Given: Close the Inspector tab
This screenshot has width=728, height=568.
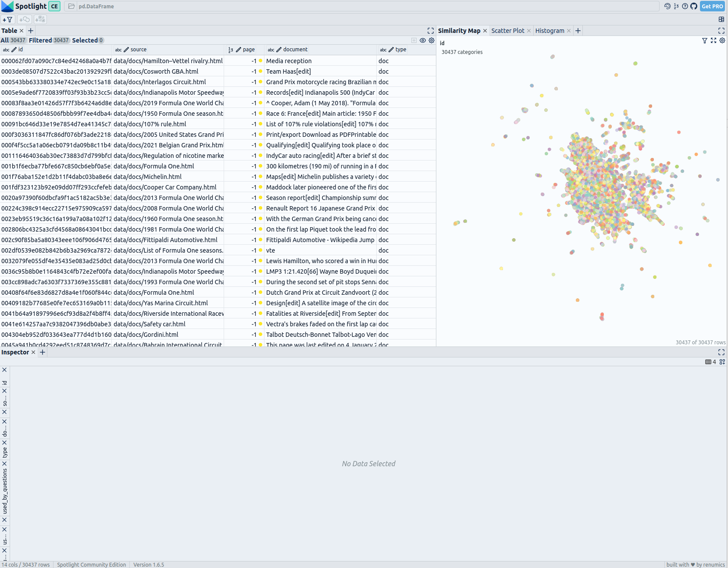Looking at the screenshot, I should click(33, 352).
